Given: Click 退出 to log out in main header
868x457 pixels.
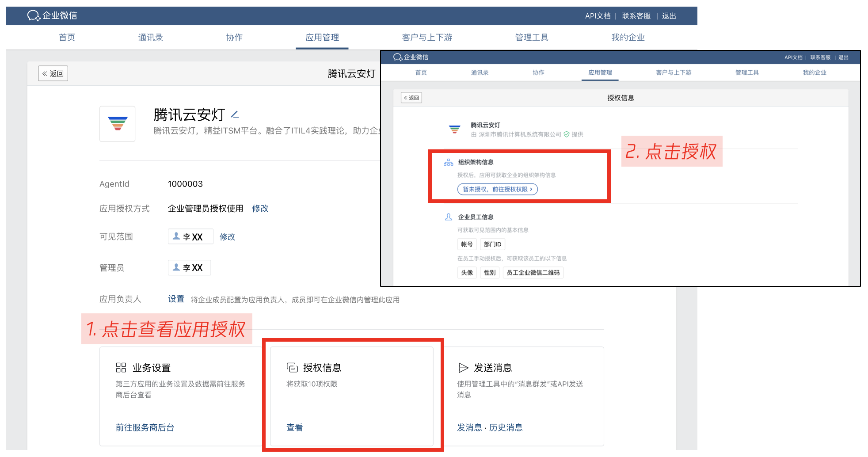Looking at the screenshot, I should click(x=669, y=16).
